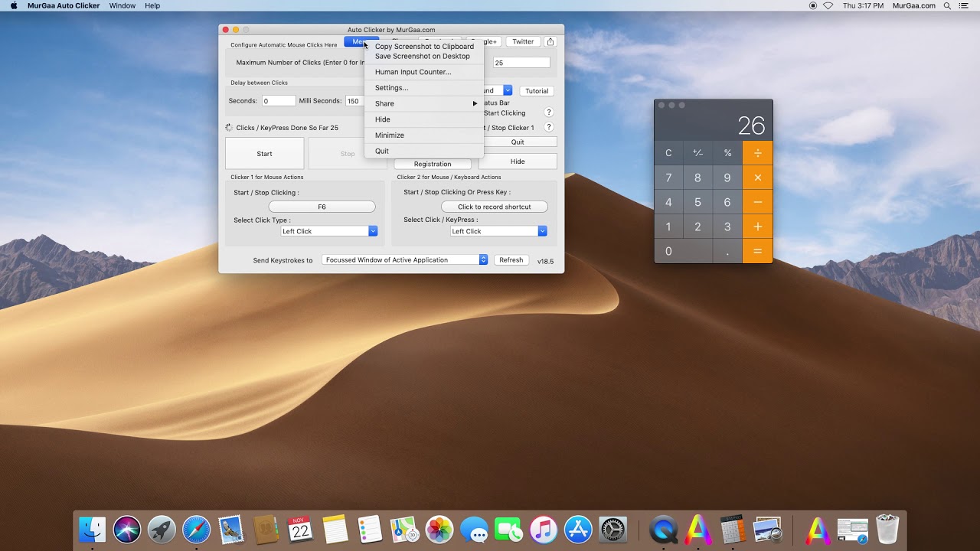Open the Help menu in menu bar
The width and height of the screenshot is (980, 551).
click(152, 5)
